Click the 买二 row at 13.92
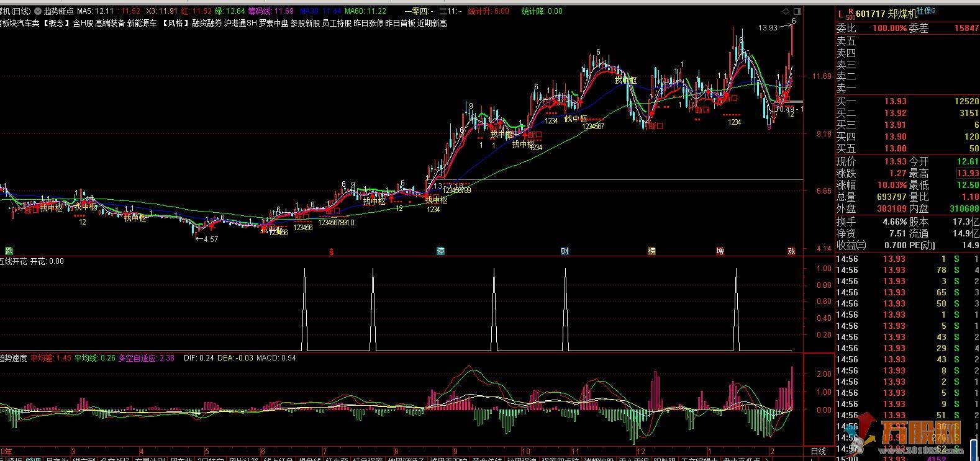The height and width of the screenshot is (461, 980). tap(907, 113)
